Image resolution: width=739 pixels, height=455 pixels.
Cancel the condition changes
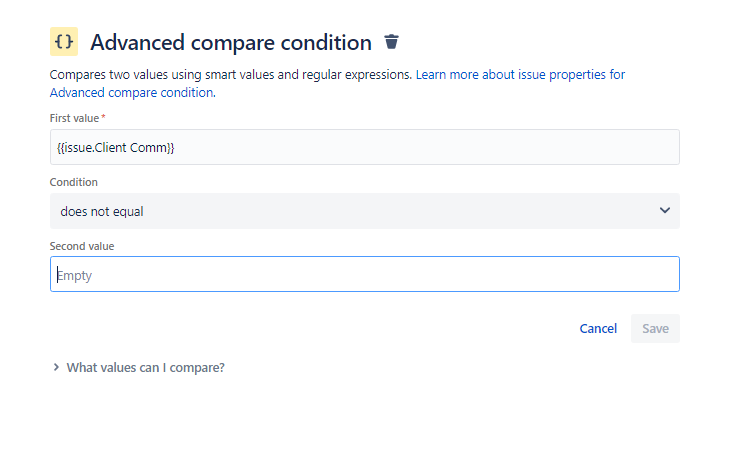click(598, 329)
